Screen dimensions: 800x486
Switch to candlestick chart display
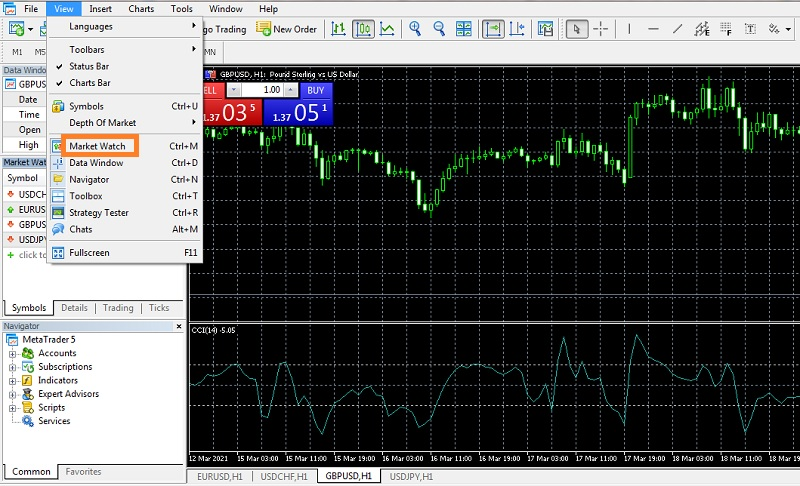[363, 29]
